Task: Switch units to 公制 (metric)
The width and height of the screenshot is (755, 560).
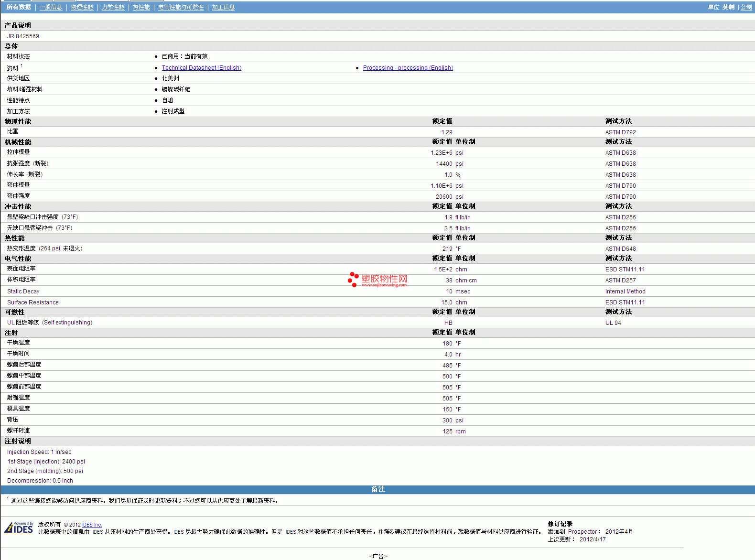Action: (x=746, y=7)
